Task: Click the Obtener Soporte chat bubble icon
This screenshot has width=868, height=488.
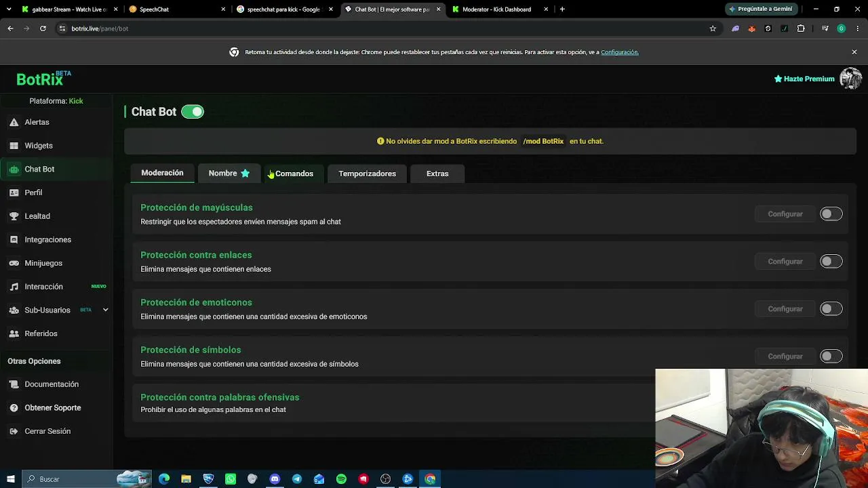Action: point(14,408)
